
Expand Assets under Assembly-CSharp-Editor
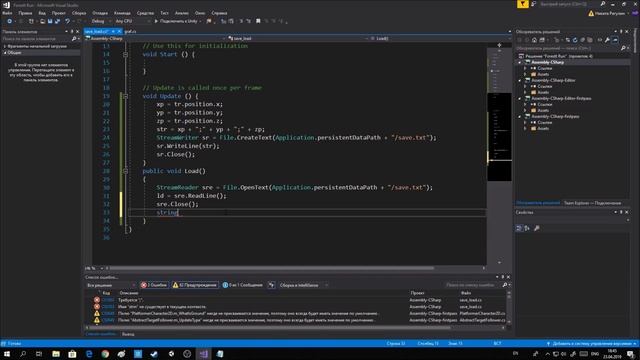(525, 92)
